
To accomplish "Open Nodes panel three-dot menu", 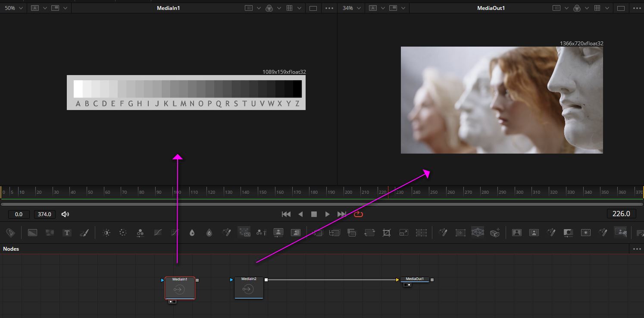I will (637, 249).
